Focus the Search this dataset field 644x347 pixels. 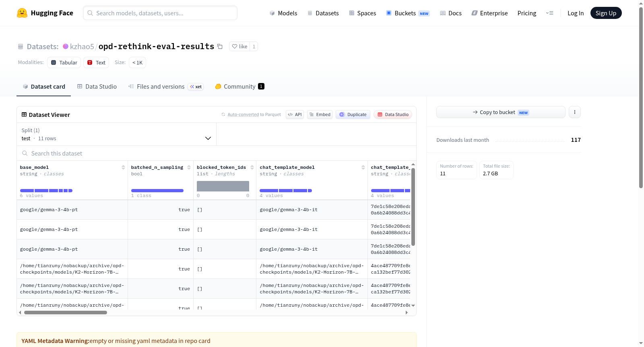217,153
